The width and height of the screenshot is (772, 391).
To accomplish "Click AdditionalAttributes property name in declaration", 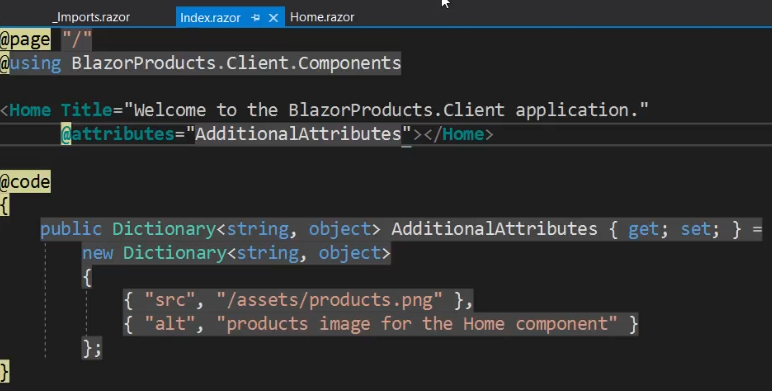I will point(494,229).
